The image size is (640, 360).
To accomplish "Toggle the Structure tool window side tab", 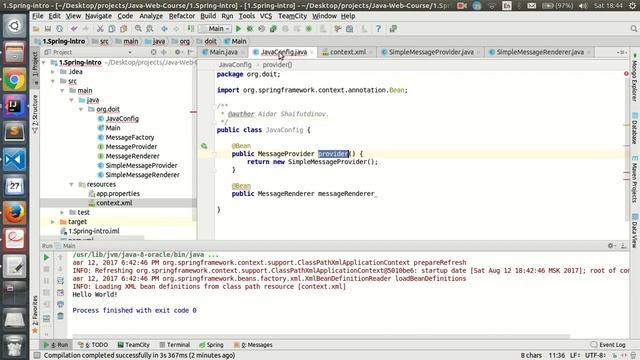I will pos(35,114).
